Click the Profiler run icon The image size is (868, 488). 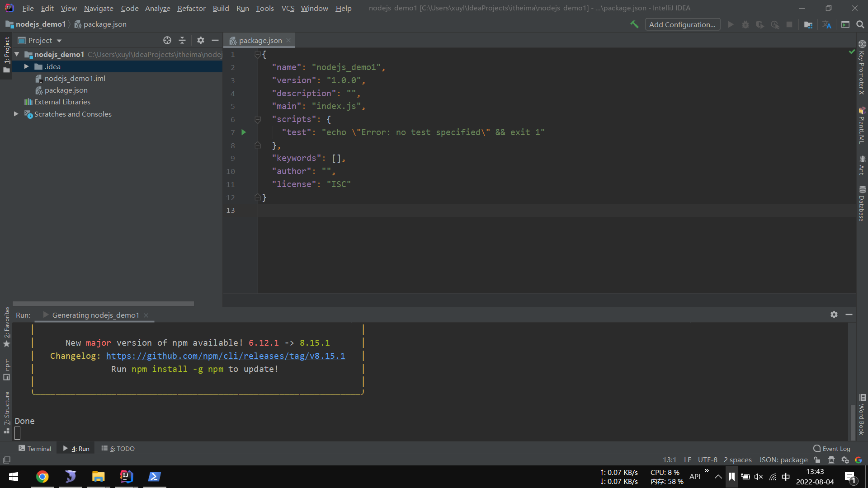pos(775,24)
